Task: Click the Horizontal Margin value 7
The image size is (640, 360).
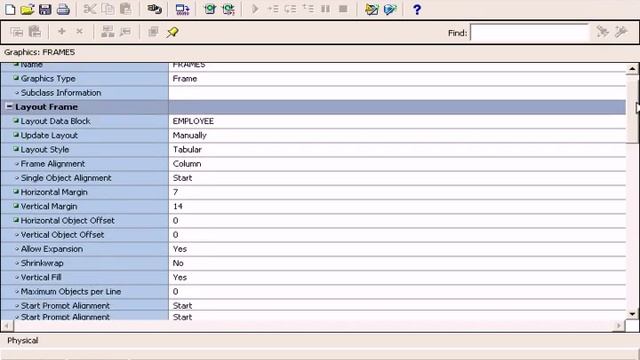Action: tap(397, 192)
